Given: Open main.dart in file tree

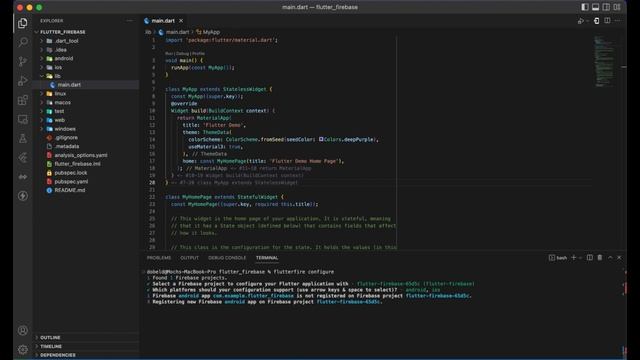Looking at the screenshot, I should click(69, 85).
